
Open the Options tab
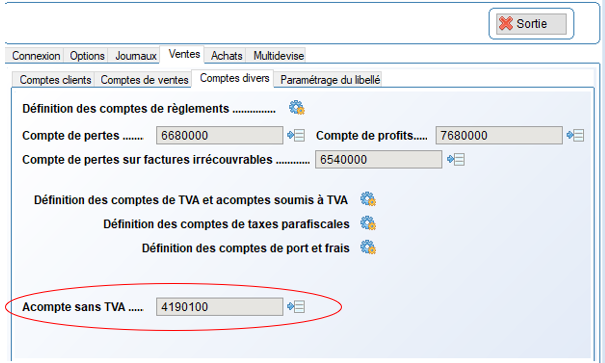pos(87,56)
